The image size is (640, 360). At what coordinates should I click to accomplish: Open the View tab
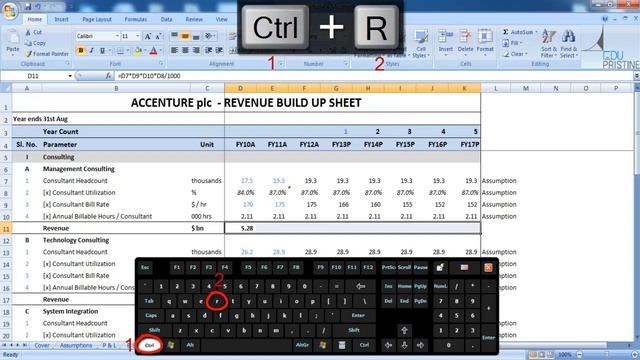click(x=221, y=19)
